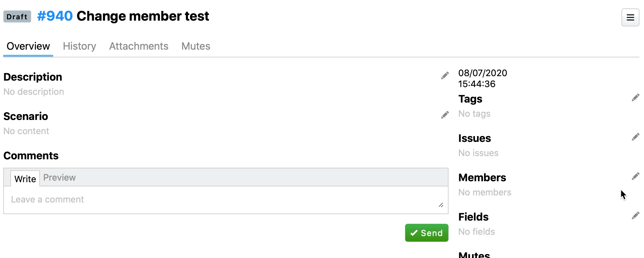The image size is (644, 258).
Task: Click the #940 test case link
Action: 55,16
